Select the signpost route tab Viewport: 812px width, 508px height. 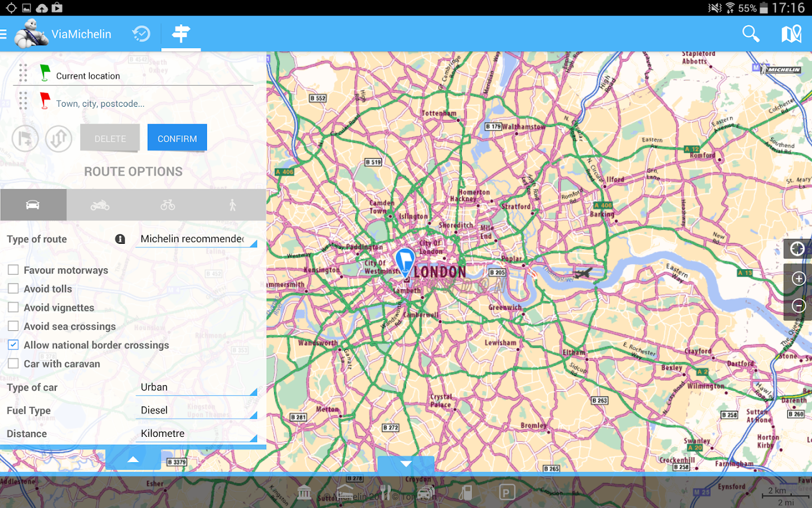click(181, 34)
